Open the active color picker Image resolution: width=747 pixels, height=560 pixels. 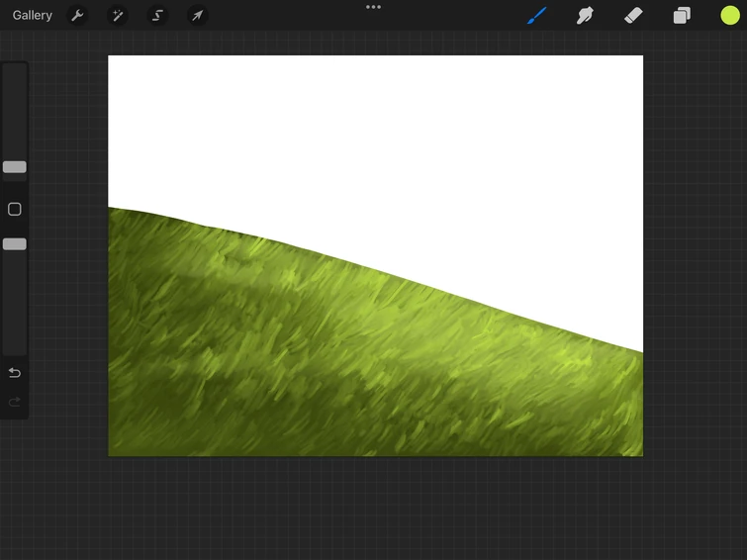coord(730,15)
